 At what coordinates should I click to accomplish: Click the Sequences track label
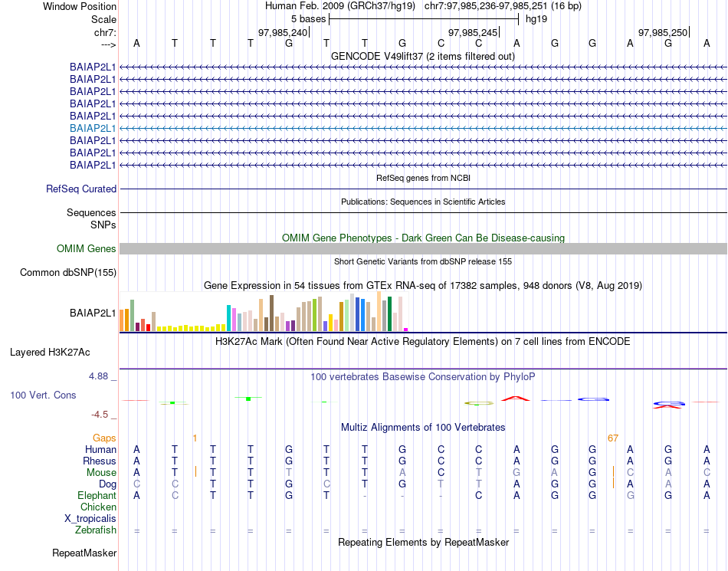91,212
